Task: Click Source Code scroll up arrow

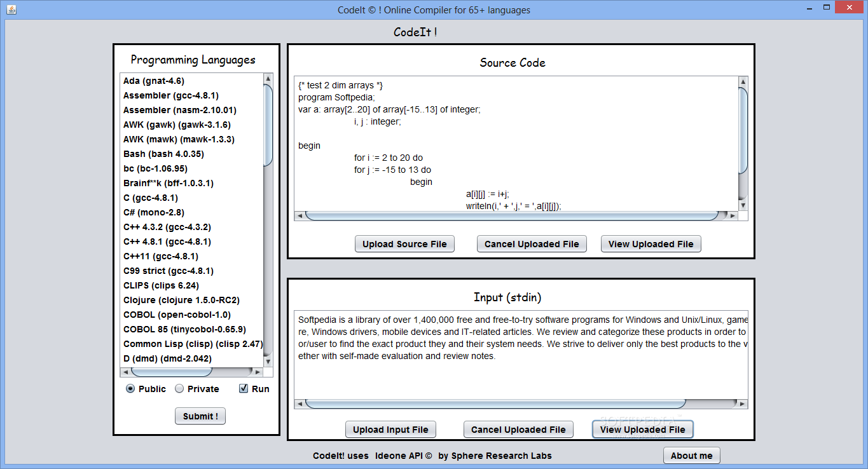Action: (743, 81)
